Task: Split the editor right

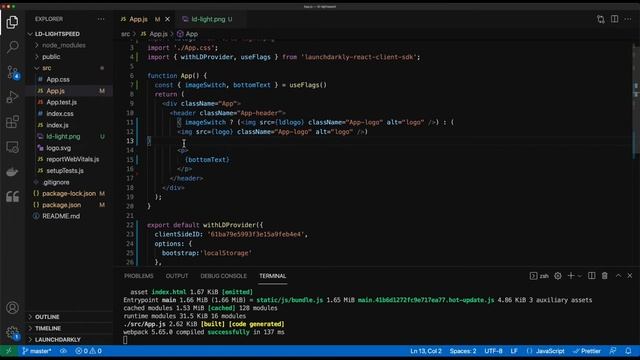Action: (614, 19)
